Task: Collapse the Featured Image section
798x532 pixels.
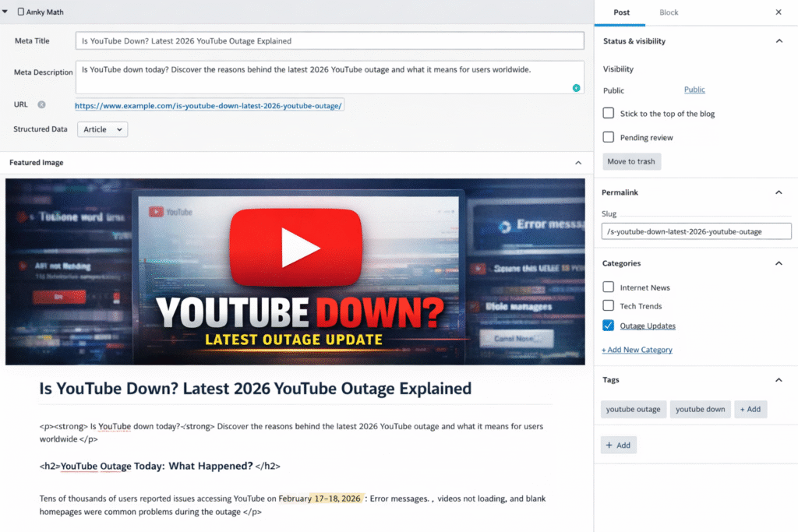Action: pyautogui.click(x=578, y=163)
